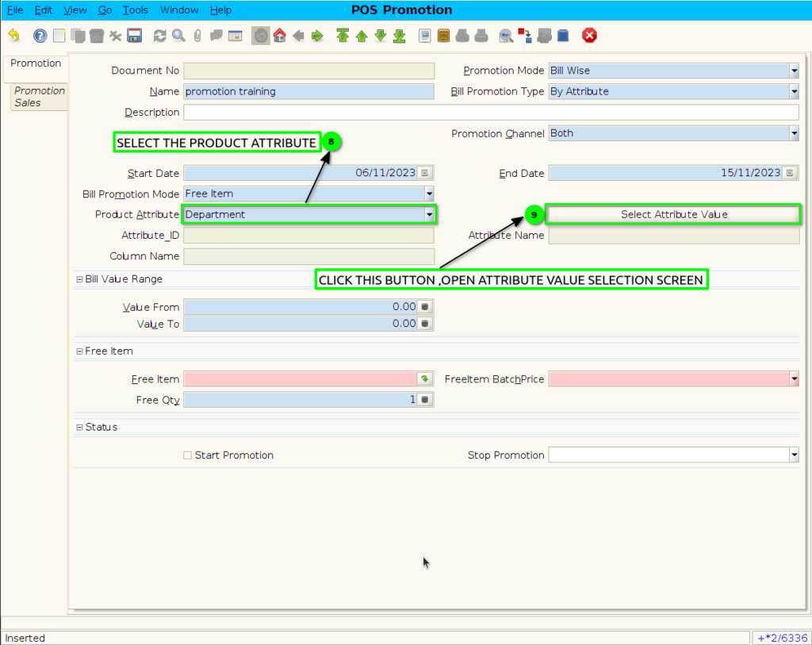Click the Select Attribute Value button

tap(674, 214)
